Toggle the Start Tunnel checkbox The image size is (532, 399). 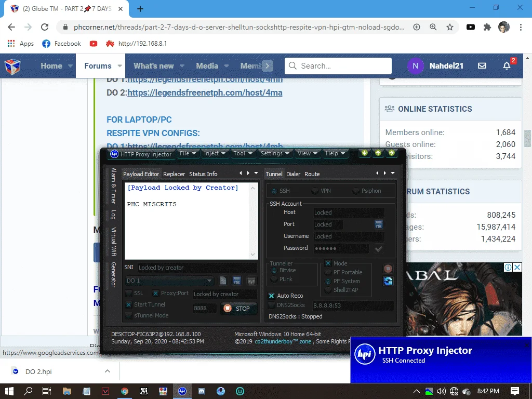click(129, 304)
